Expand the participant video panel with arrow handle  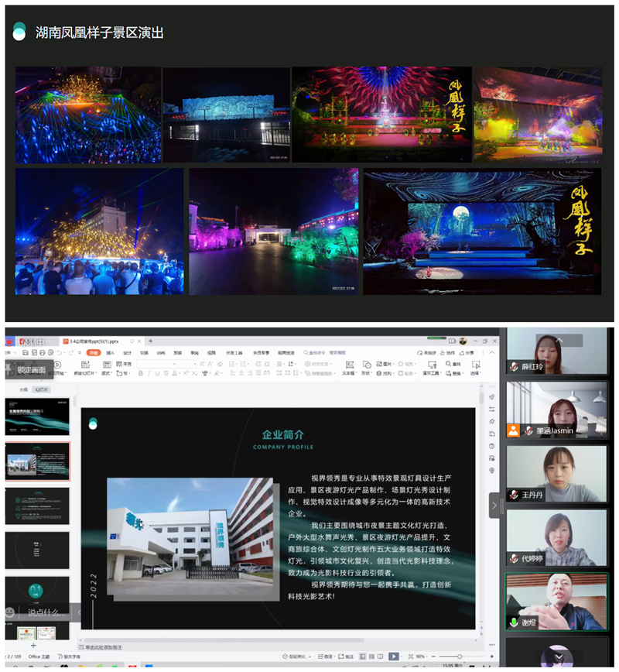point(494,506)
